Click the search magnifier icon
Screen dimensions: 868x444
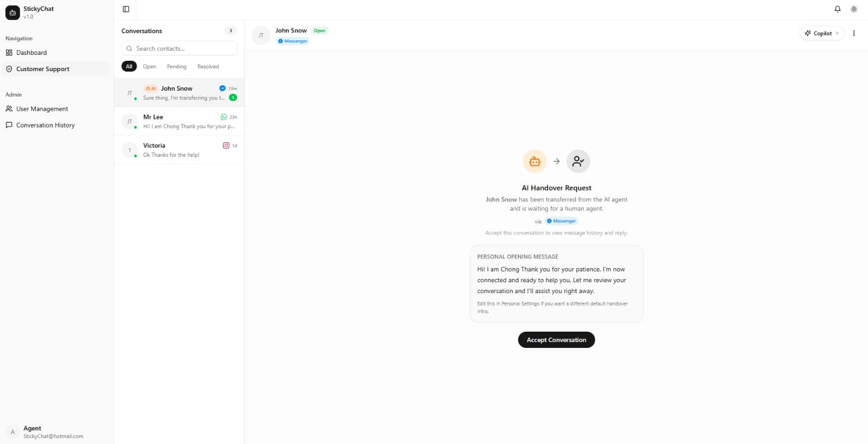(129, 48)
